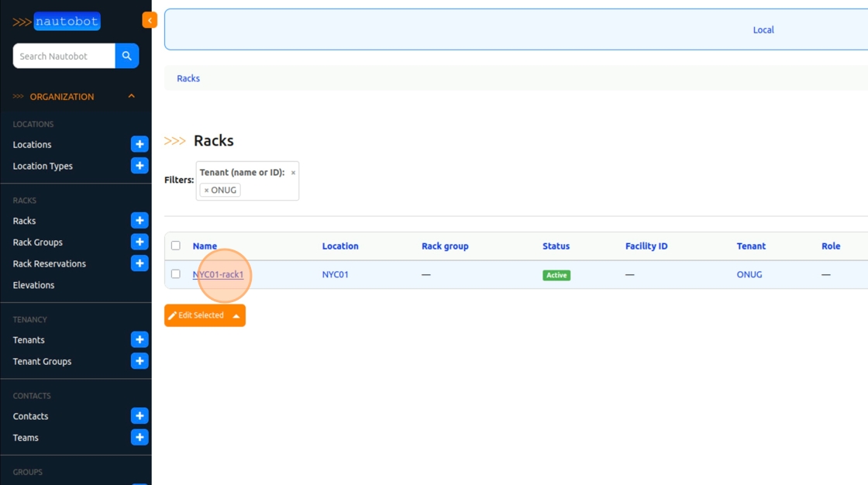
Task: Collapse the ORGANIZATION section chevron
Action: [131, 96]
